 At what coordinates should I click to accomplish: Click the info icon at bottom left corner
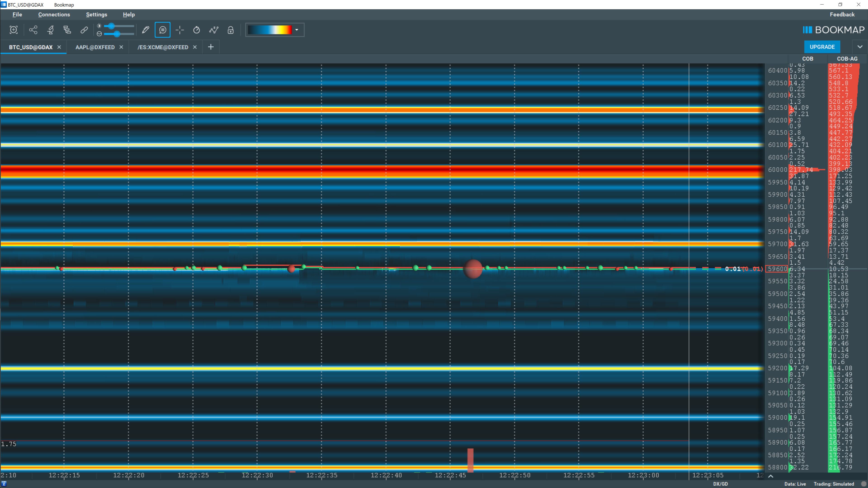click(4, 484)
